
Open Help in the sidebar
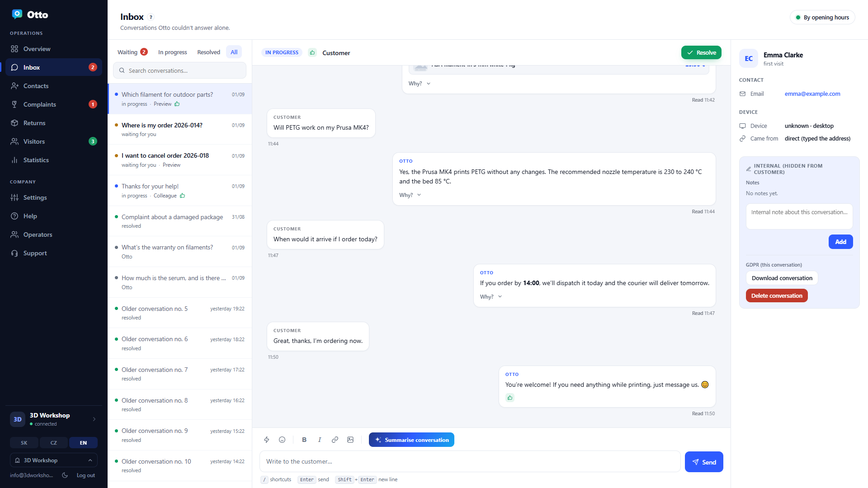tap(54, 216)
